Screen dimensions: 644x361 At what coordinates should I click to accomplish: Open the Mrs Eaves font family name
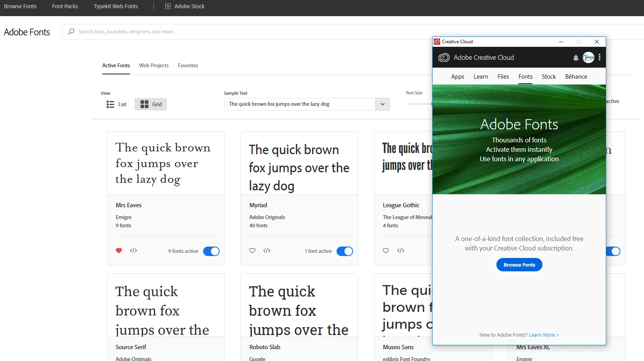(129, 205)
